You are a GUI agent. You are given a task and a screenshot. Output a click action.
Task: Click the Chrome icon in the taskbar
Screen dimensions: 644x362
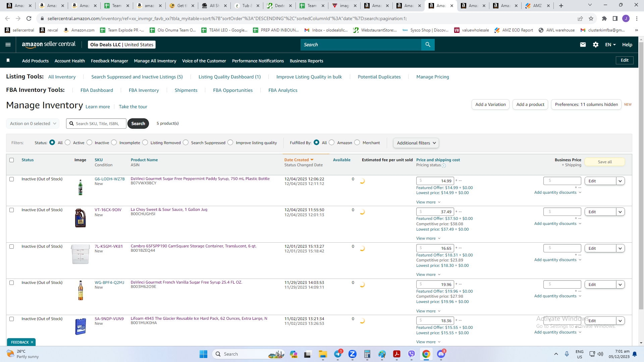[426, 354]
